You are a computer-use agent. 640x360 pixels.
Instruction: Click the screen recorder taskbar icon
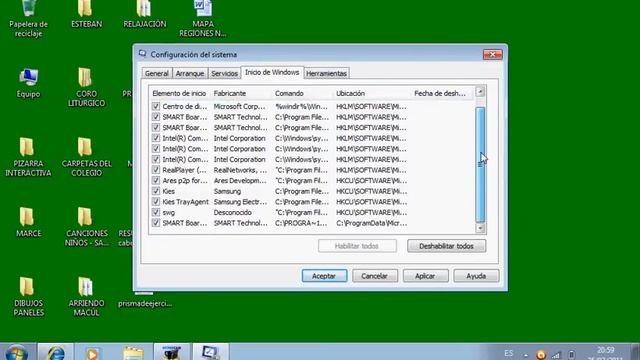click(x=172, y=352)
